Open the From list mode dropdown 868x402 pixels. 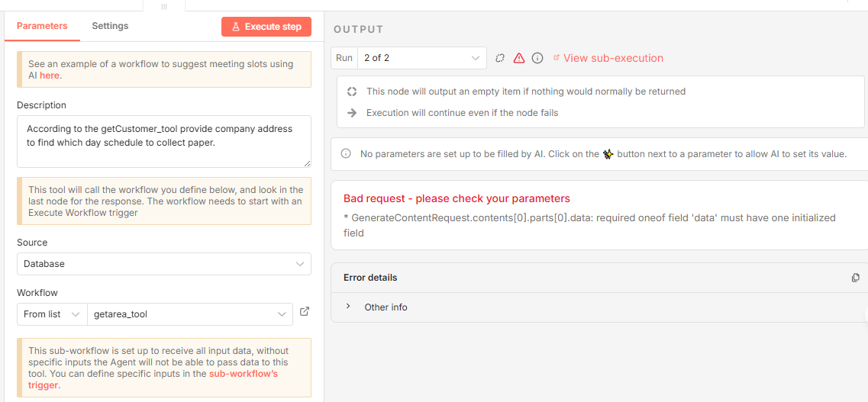point(52,314)
